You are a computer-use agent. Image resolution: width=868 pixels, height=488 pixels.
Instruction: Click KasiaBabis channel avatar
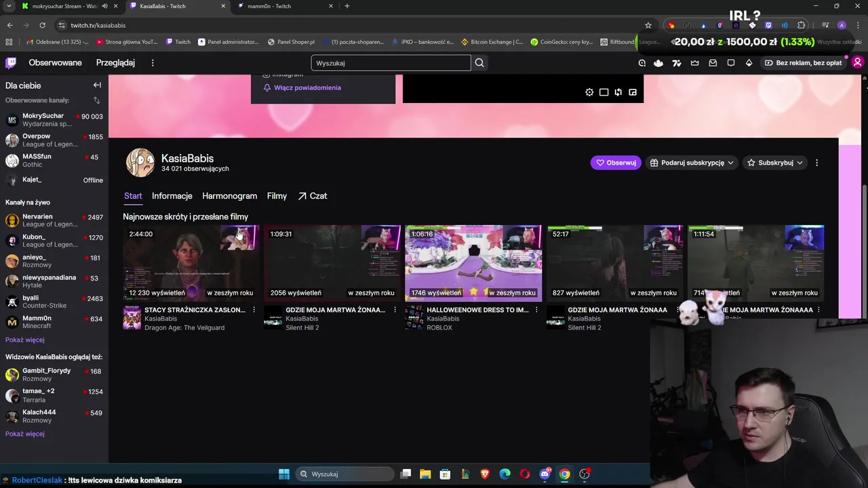coord(140,163)
